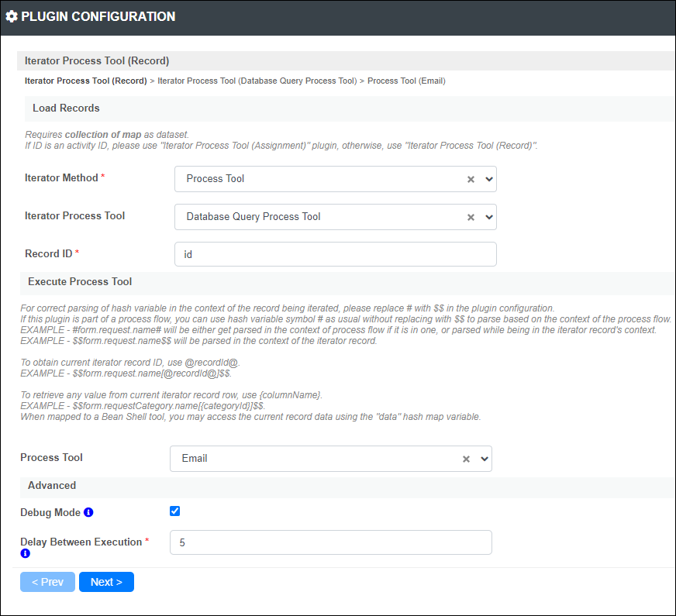This screenshot has width=676, height=616.
Task: Click the Iterator Process Tool (Record) title bar
Action: pyautogui.click(x=346, y=60)
